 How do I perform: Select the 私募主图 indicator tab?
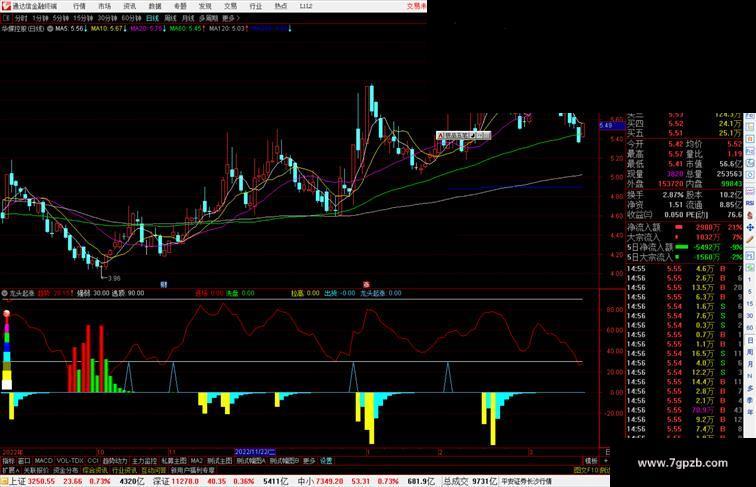pyautogui.click(x=174, y=461)
